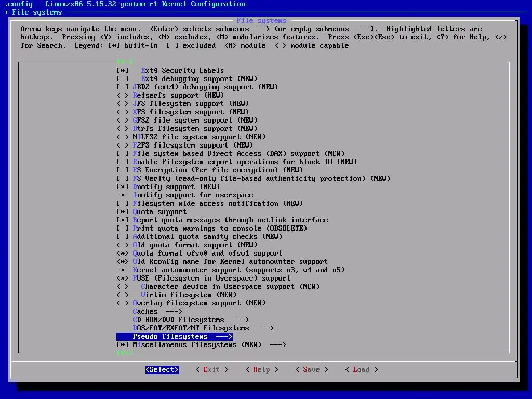Enable Ext4 debugging support option

click(x=187, y=79)
